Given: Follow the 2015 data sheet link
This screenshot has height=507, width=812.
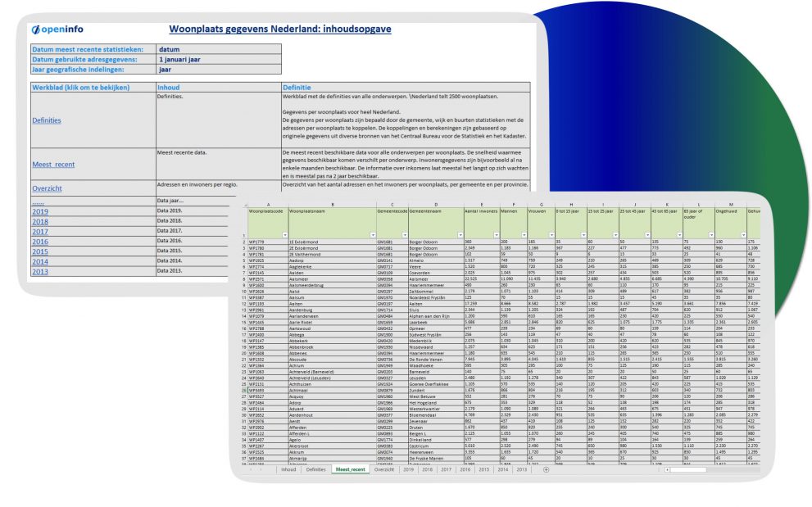Looking at the screenshot, I should point(40,251).
